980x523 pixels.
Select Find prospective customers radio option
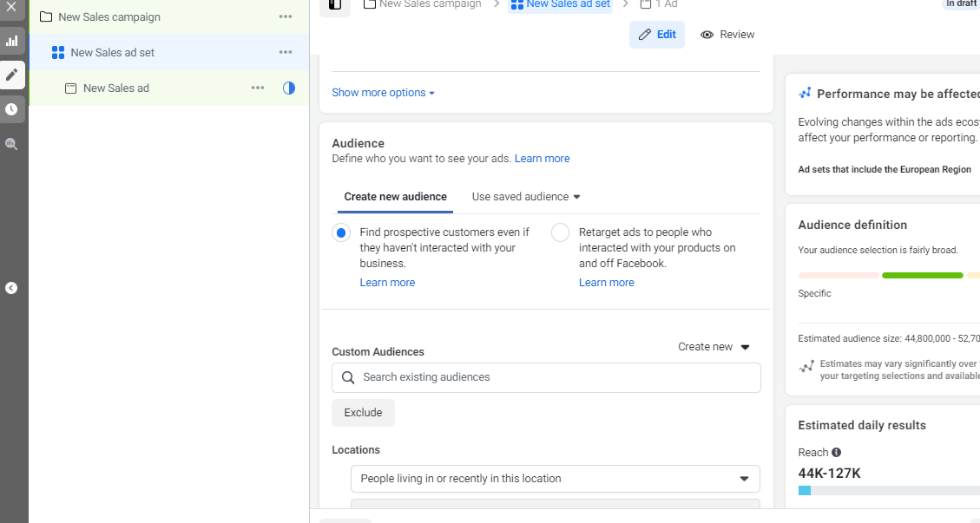341,233
